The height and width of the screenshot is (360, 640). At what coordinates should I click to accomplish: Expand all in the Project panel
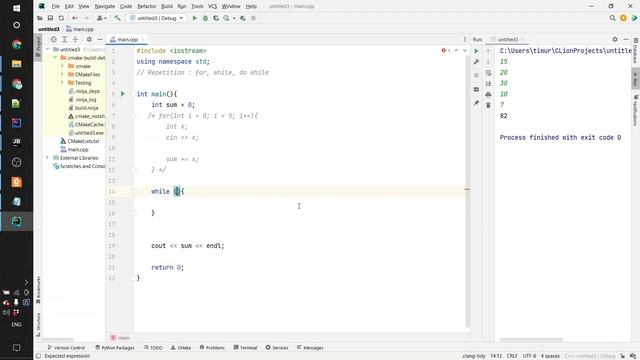coord(64,39)
